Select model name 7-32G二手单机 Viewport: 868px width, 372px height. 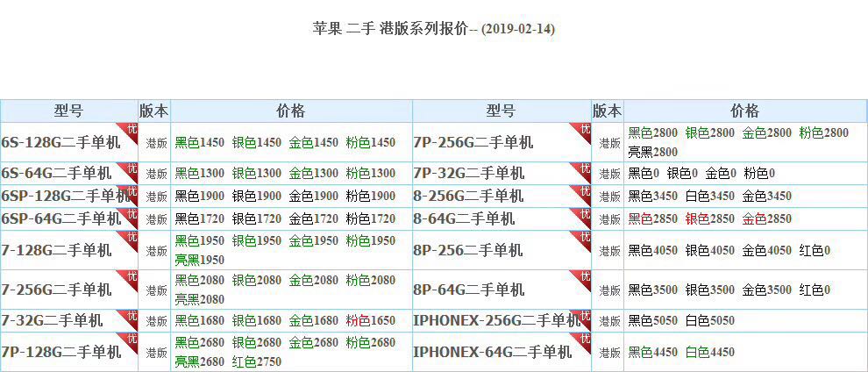coord(52,320)
